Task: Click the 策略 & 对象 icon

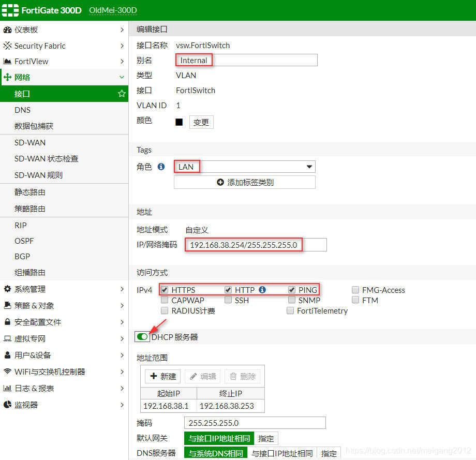Action: (x=7, y=305)
